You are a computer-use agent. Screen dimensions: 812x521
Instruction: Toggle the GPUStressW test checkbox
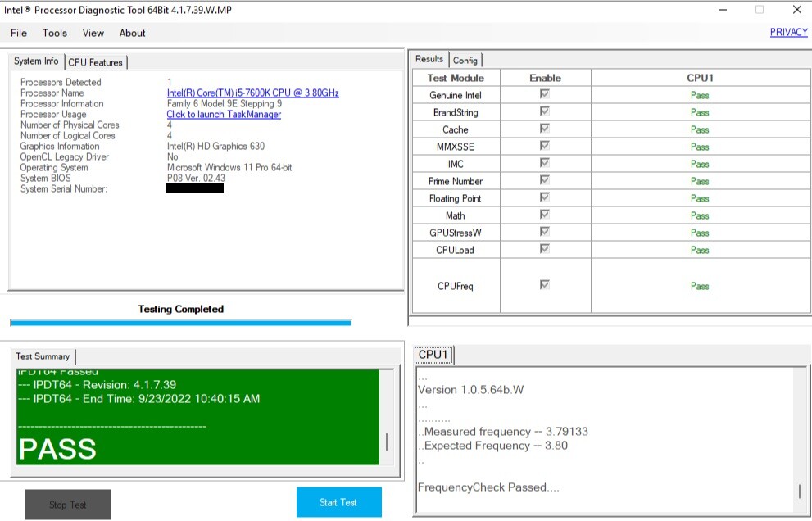click(x=544, y=231)
